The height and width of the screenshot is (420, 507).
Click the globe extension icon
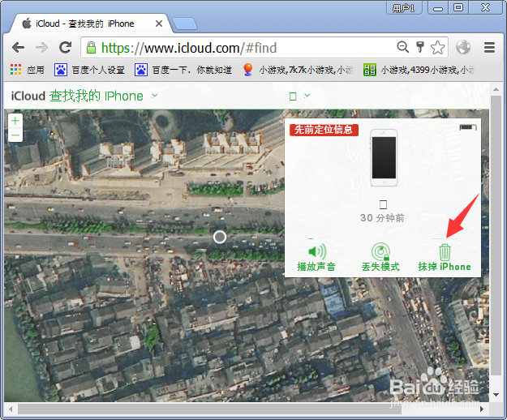tap(463, 48)
